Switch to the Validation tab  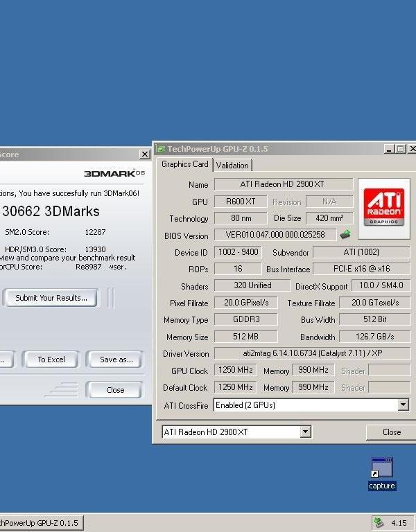point(232,166)
